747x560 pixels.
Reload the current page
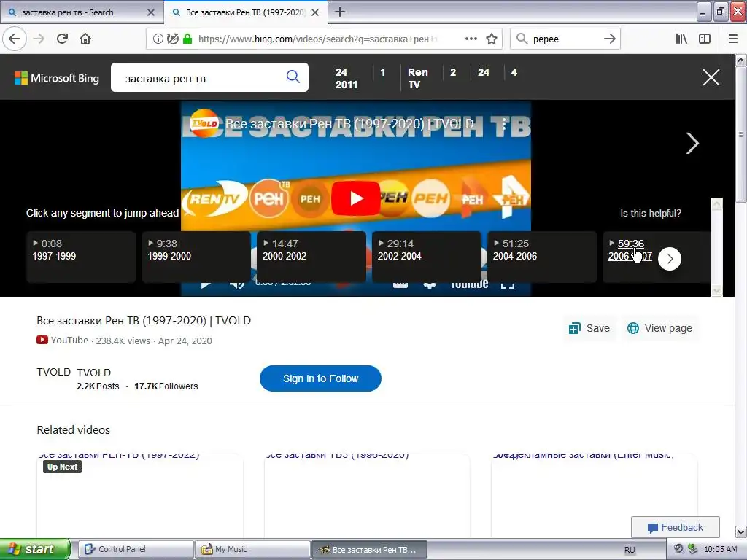(x=62, y=39)
